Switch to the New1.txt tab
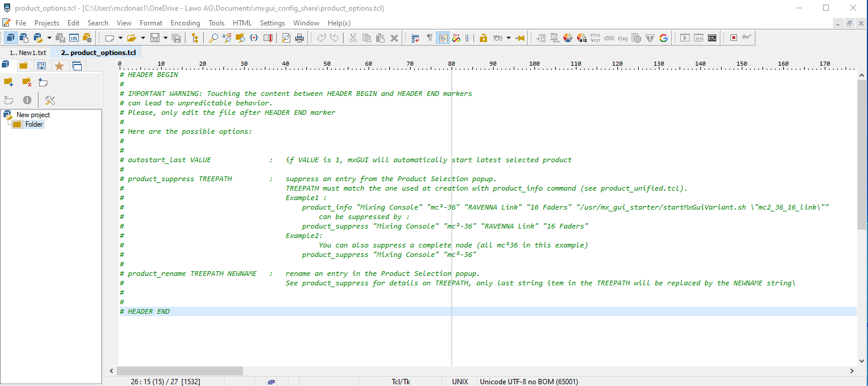The width and height of the screenshot is (868, 386). pos(28,53)
